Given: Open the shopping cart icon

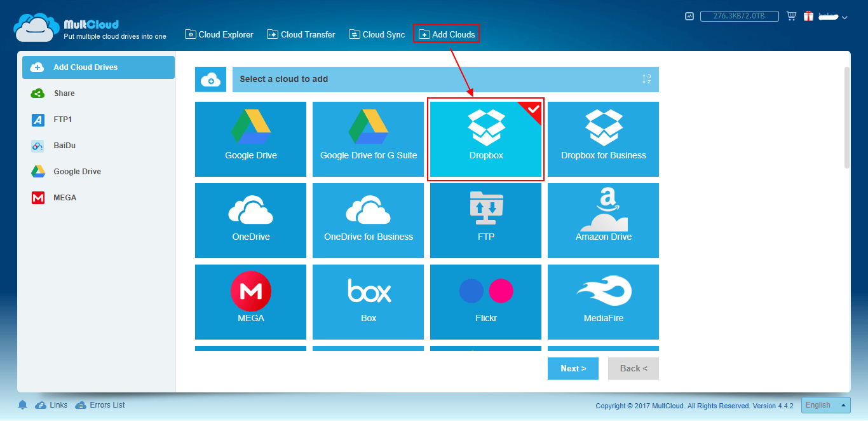Looking at the screenshot, I should tap(791, 16).
